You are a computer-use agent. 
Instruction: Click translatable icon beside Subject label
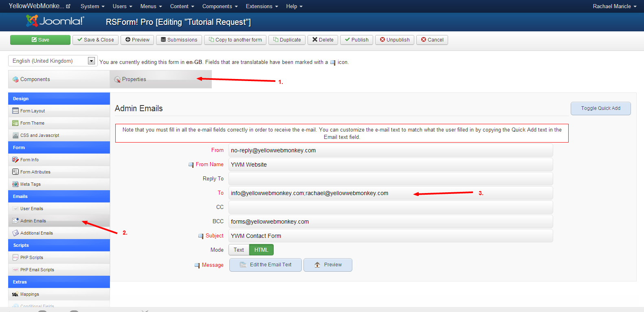[201, 236]
